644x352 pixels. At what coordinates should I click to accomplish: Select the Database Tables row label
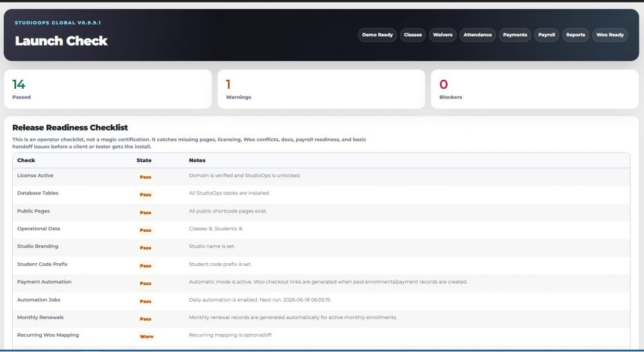(38, 193)
